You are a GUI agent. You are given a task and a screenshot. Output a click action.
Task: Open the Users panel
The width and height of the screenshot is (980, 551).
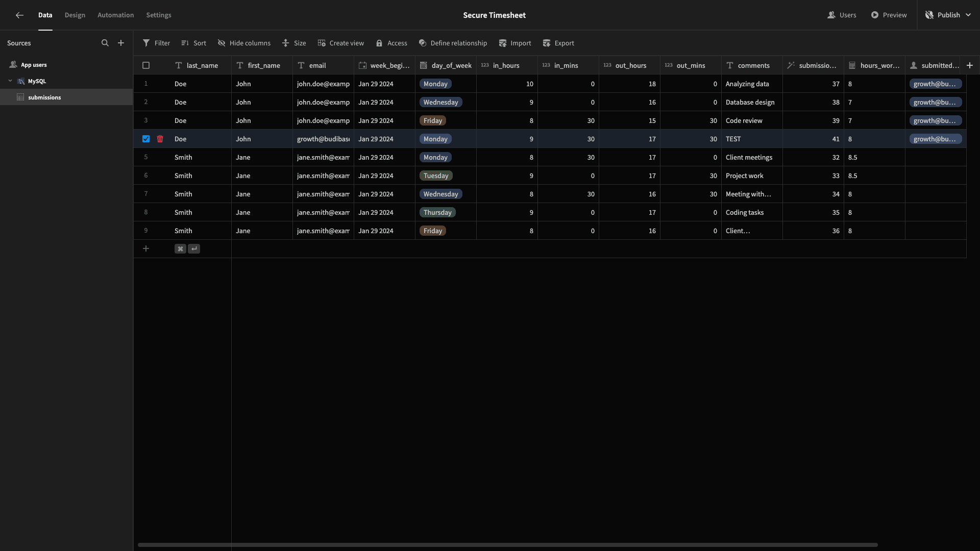click(842, 15)
